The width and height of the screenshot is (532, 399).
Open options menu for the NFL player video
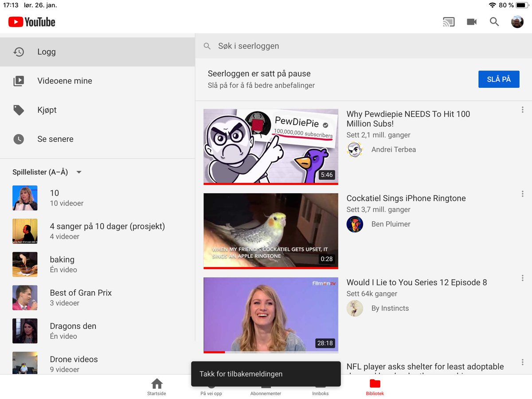tap(522, 362)
